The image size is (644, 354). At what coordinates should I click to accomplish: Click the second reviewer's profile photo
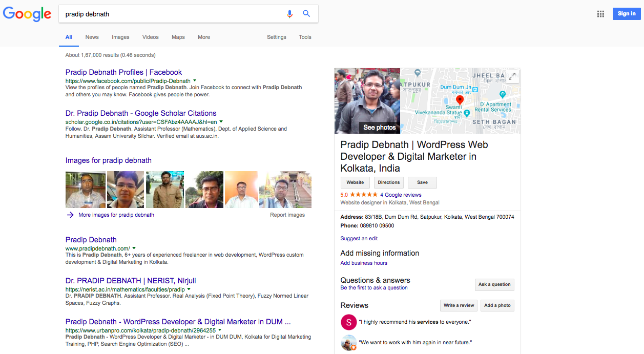[x=348, y=342]
